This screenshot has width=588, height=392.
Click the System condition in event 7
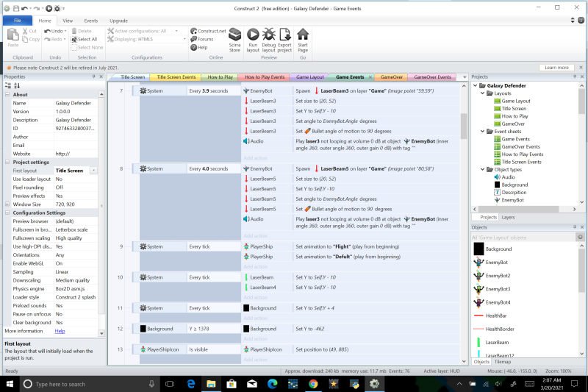click(x=159, y=90)
